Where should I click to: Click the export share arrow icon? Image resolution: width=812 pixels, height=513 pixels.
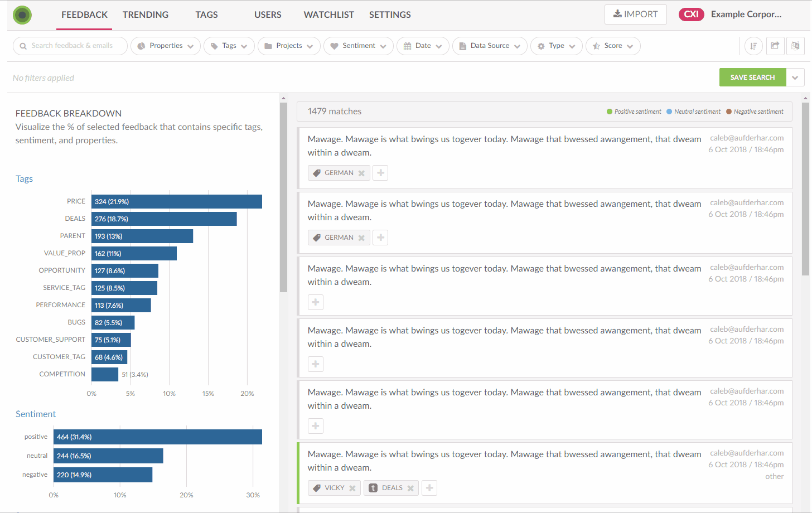coord(775,46)
